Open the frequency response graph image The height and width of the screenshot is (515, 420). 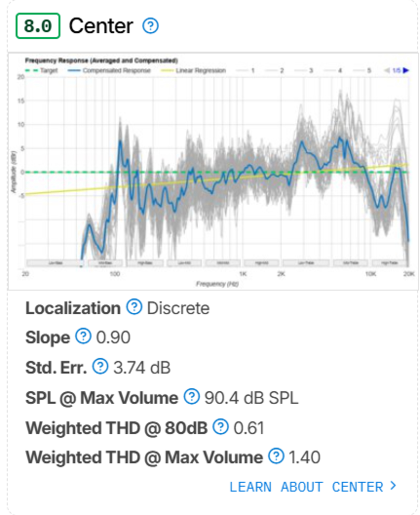(x=213, y=171)
